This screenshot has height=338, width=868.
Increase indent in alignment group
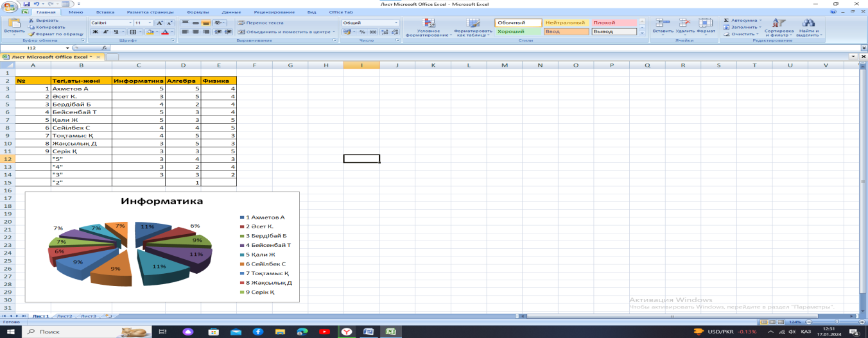[227, 31]
